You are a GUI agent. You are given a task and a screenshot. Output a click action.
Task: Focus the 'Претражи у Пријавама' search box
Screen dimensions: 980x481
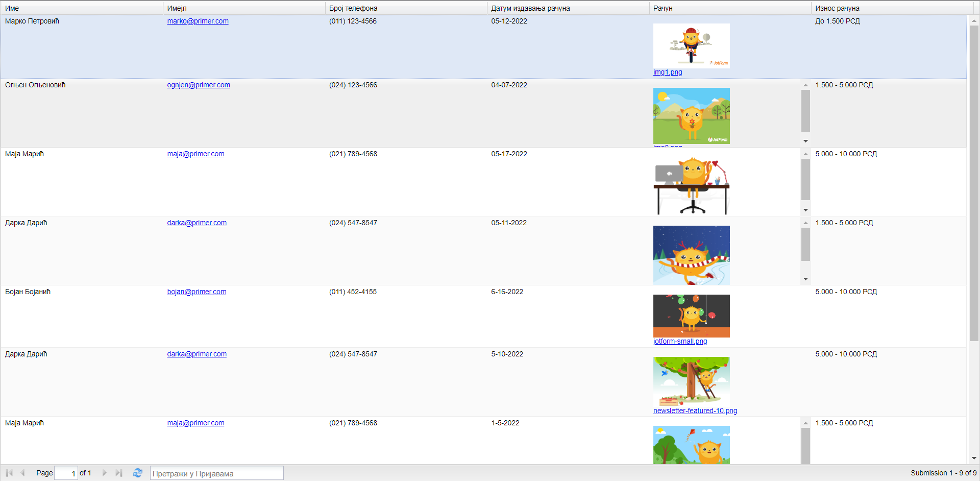[x=216, y=473]
